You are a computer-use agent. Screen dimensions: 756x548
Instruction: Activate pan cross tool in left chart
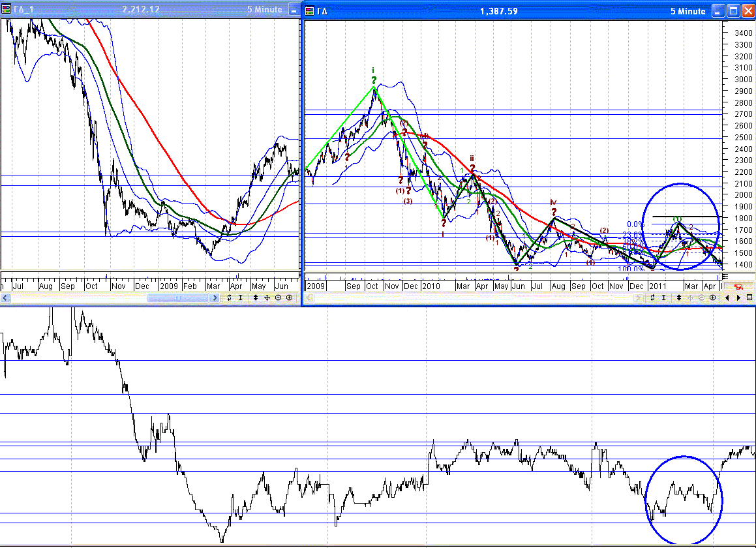[x=267, y=297]
